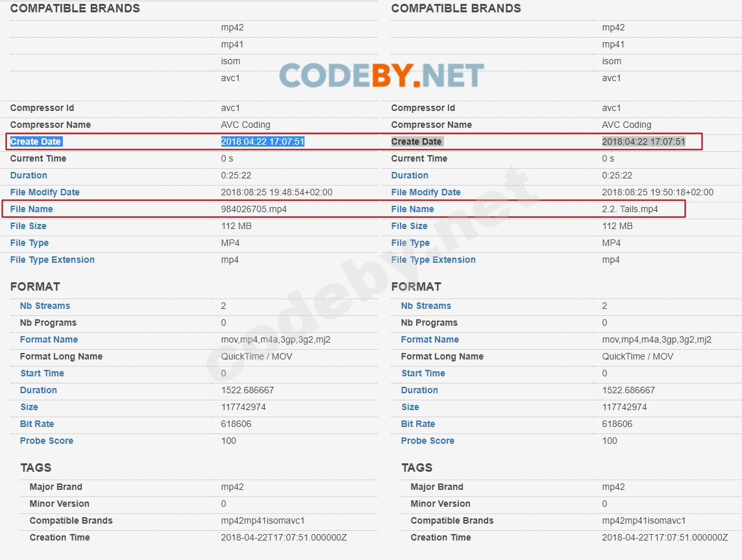
Task: Click left Compressor Name value AVC Coding
Action: click(x=245, y=125)
